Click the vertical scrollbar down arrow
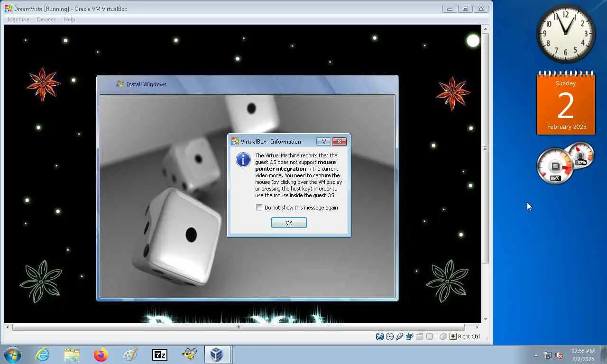Screen dimensions: 607x364 pyautogui.click(x=485, y=319)
